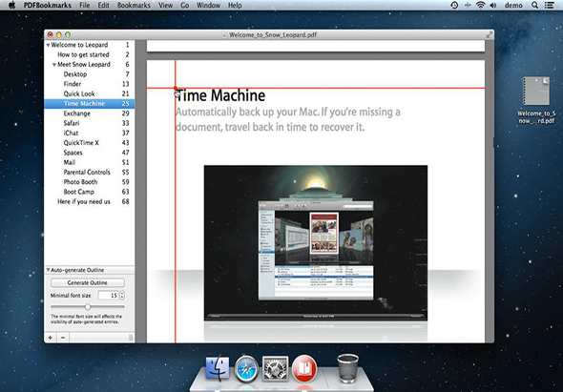The height and width of the screenshot is (392, 563).
Task: Click the window title Welcome_to_Snow_Leopard.pdf
Action: (x=273, y=35)
